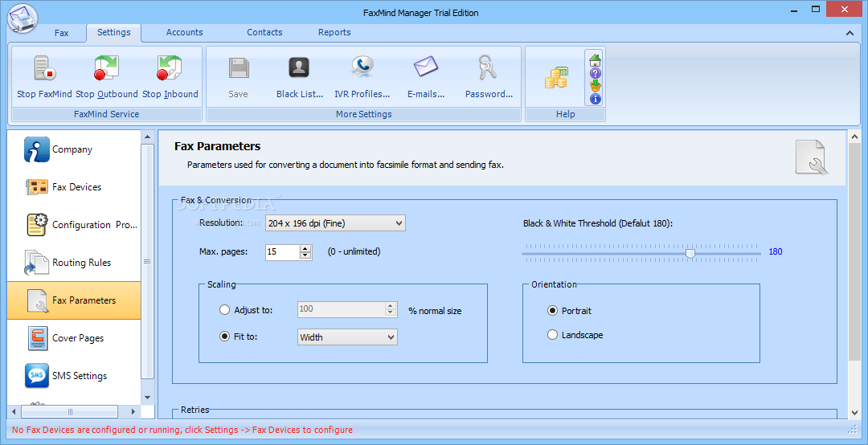Click the red No Fax Devices status message
This screenshot has width=868, height=445.
[182, 430]
